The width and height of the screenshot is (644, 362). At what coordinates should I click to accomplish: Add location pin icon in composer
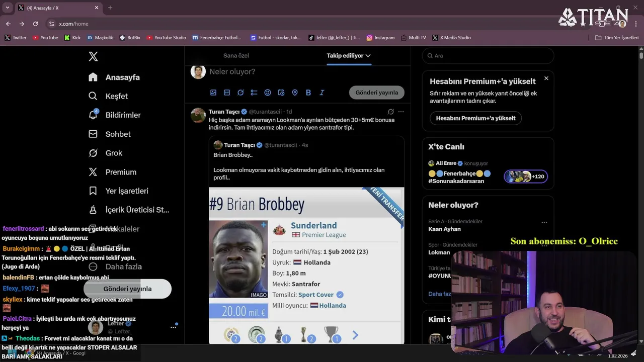tap(295, 93)
